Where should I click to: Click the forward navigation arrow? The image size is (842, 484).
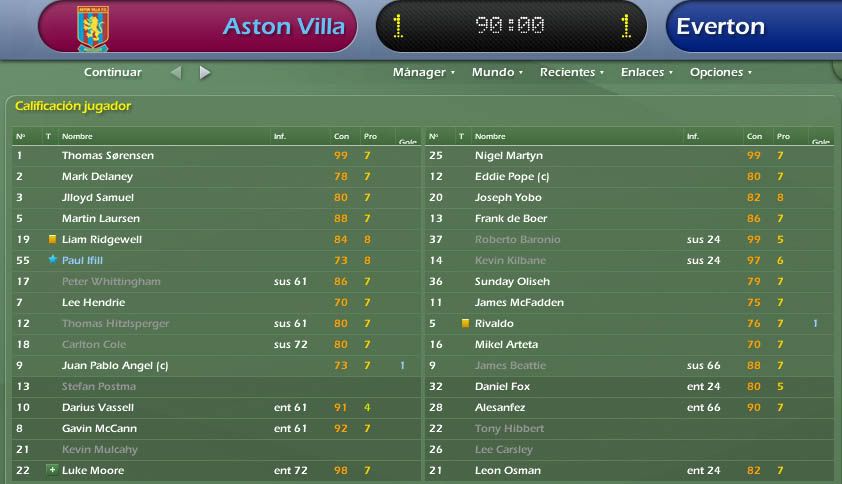tap(205, 73)
